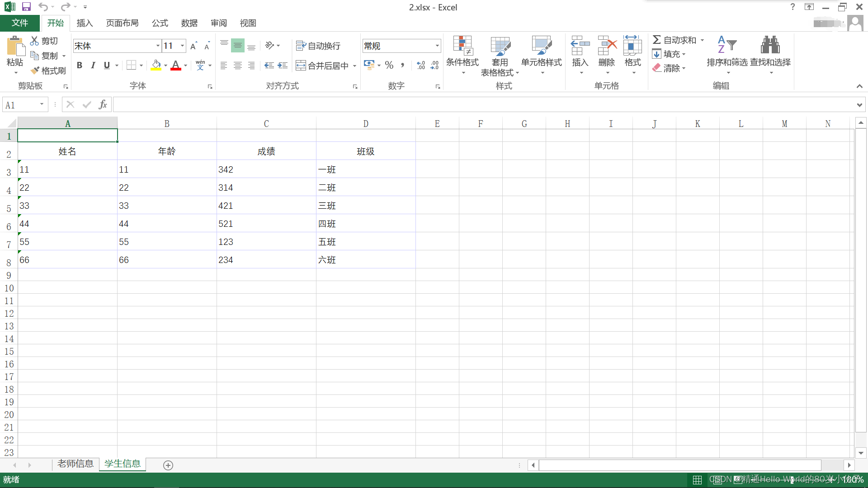This screenshot has width=868, height=488.
Task: Toggle align text left
Action: pyautogui.click(x=224, y=66)
